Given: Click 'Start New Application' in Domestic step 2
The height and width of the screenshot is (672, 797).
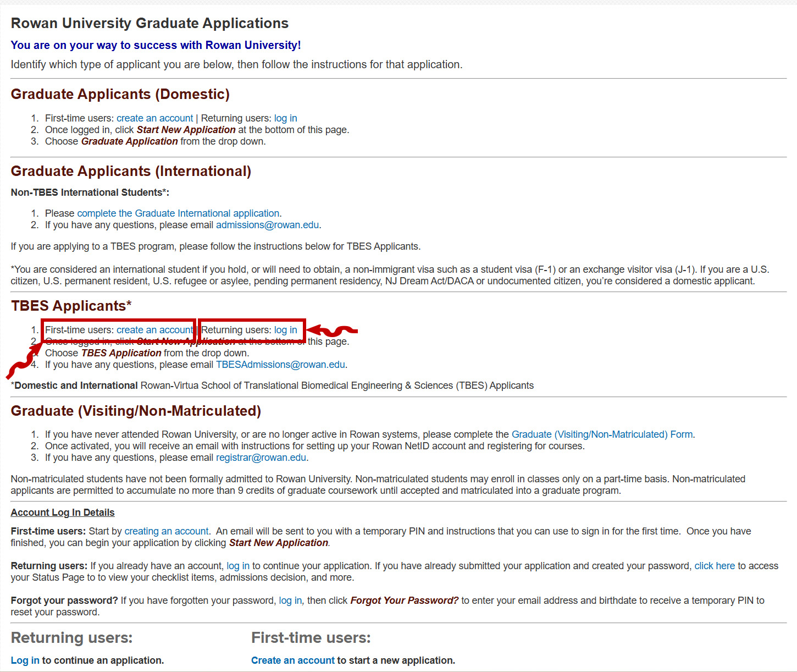Looking at the screenshot, I should point(186,130).
